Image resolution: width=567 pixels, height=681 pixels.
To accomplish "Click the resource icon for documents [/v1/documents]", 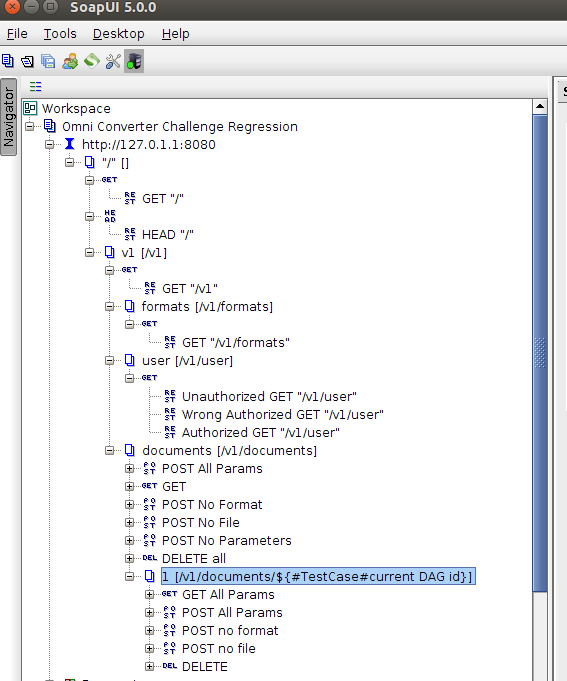I will click(x=129, y=450).
